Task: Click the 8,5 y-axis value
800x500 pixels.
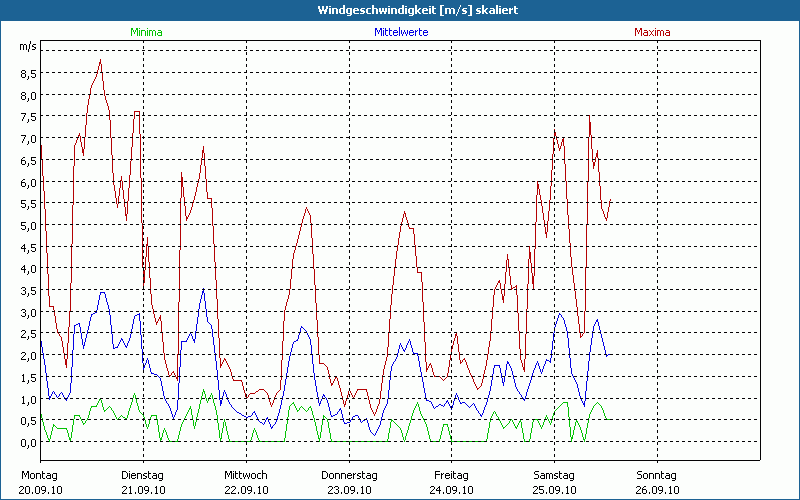Action: 29,73
